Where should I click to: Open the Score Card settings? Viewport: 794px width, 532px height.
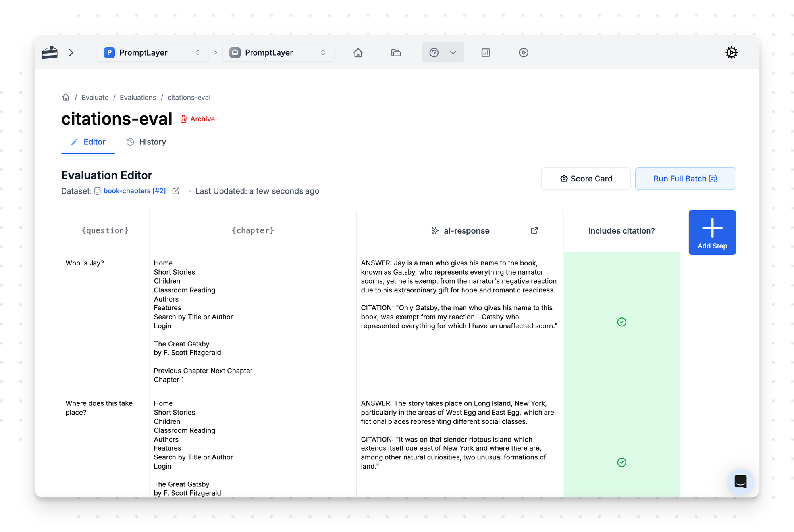pos(586,179)
